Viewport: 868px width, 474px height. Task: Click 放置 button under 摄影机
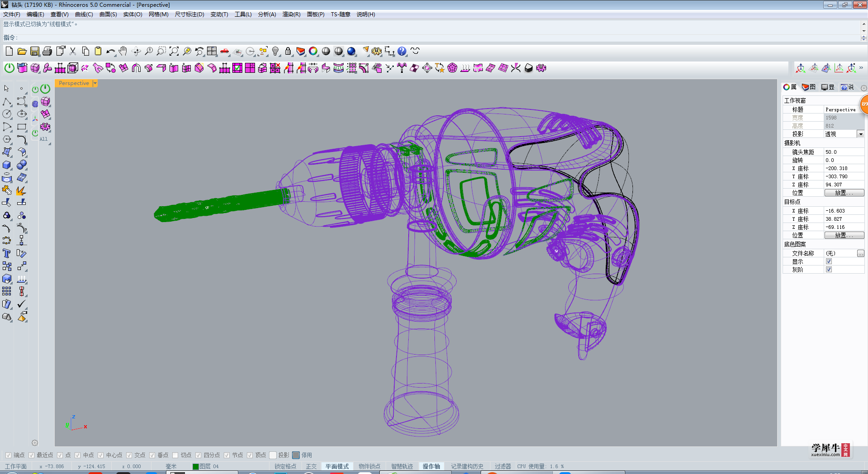844,193
